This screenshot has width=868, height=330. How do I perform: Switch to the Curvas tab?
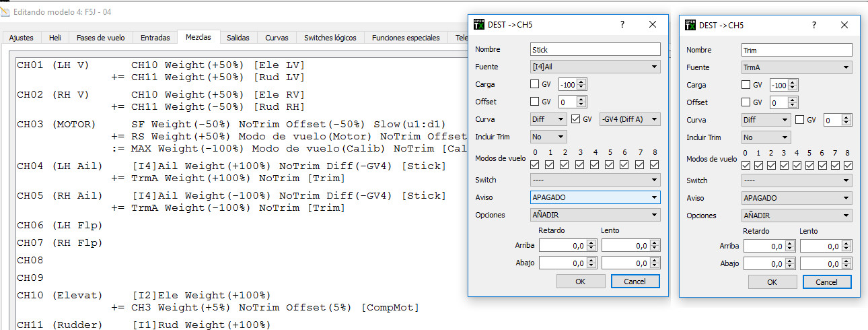click(277, 38)
